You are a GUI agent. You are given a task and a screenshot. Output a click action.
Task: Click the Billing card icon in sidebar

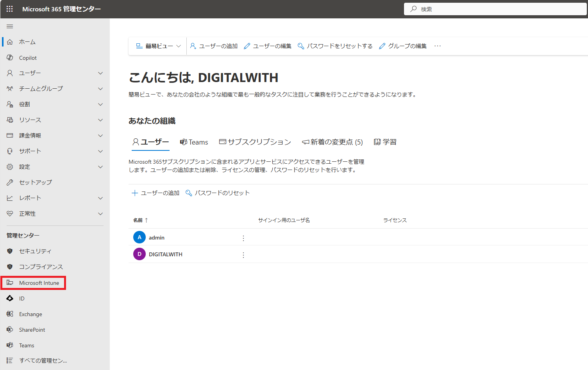10,136
